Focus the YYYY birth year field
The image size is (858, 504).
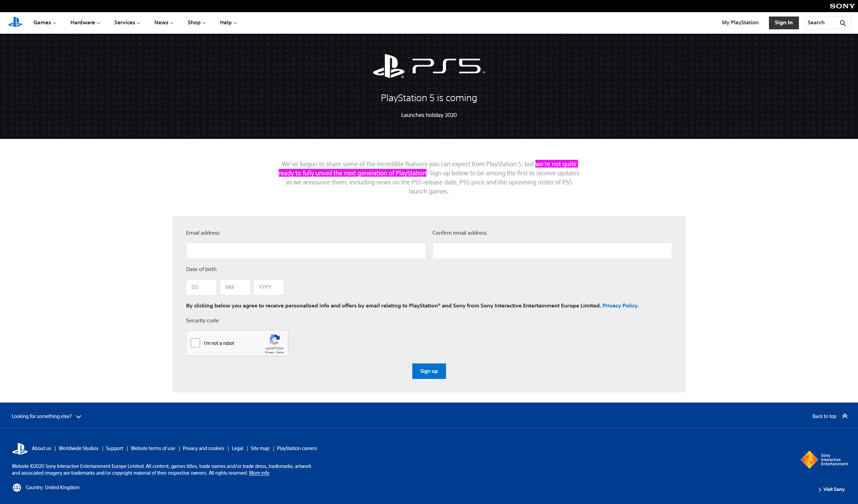point(269,287)
